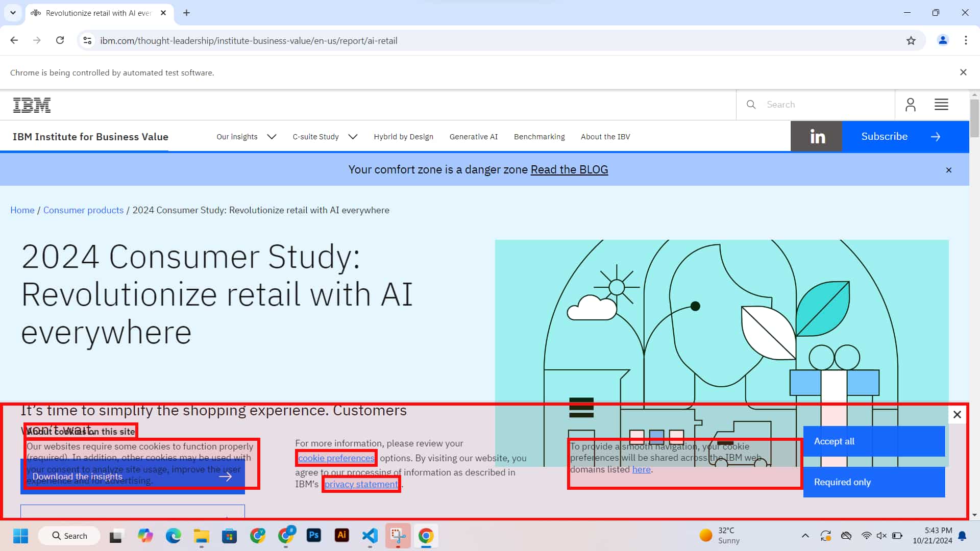The height and width of the screenshot is (551, 980).
Task: Go to the Benchmarking menu item
Action: pos(539,137)
